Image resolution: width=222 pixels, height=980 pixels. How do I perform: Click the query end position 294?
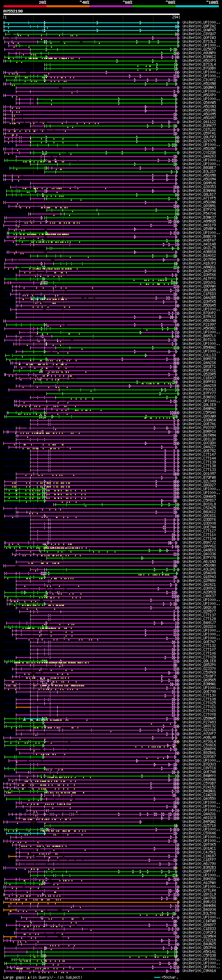[175, 17]
